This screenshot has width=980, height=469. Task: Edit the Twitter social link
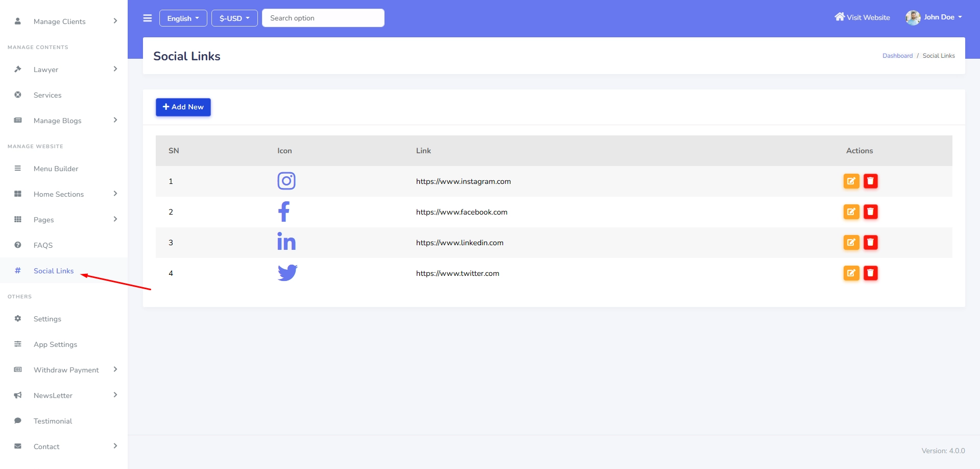click(851, 273)
